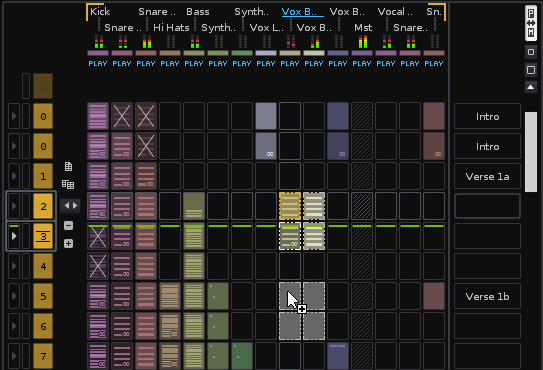The height and width of the screenshot is (370, 543).
Task: Select sequence number 7 button
Action: pyautogui.click(x=43, y=356)
